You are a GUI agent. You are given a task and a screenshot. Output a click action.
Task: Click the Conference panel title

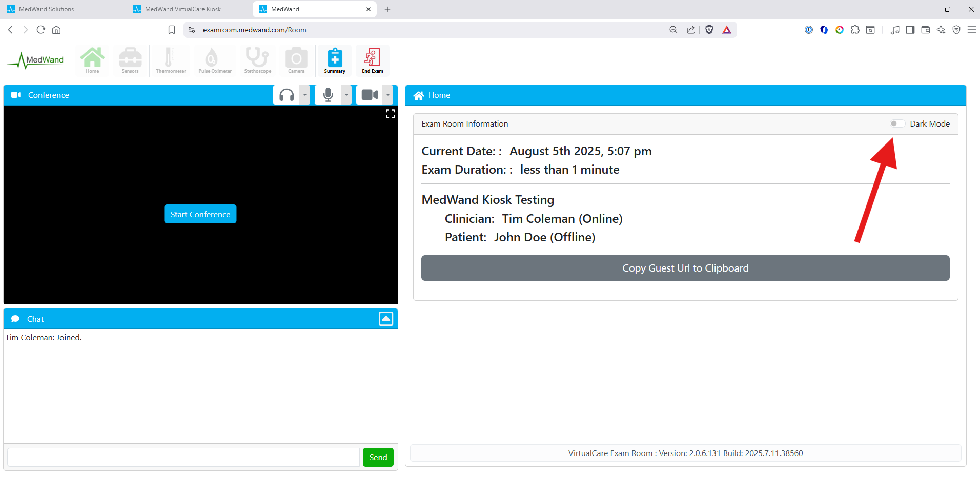point(49,95)
